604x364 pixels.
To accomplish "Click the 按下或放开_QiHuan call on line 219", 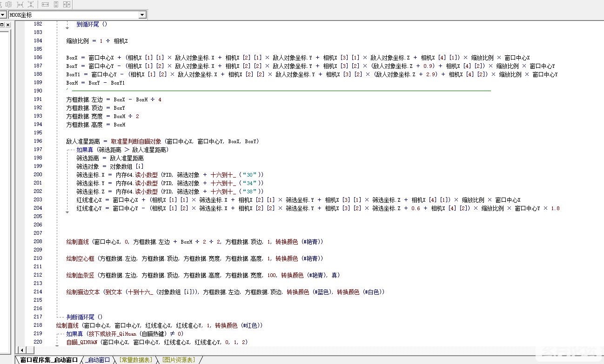I will coord(113,334).
